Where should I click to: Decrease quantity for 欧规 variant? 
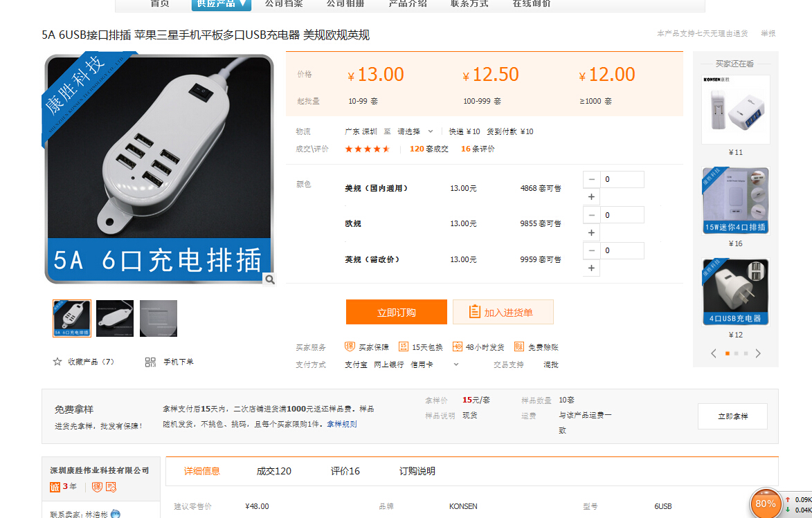(591, 215)
